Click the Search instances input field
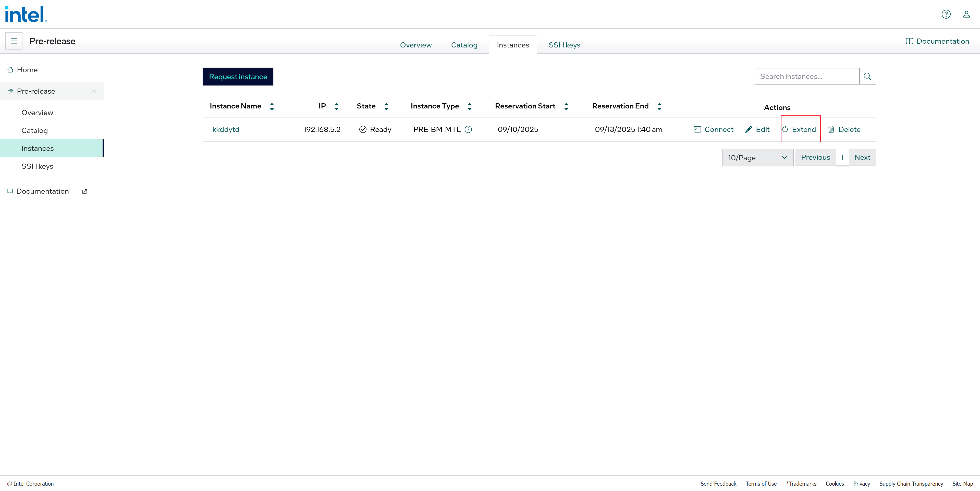This screenshot has height=491, width=980. click(x=806, y=77)
